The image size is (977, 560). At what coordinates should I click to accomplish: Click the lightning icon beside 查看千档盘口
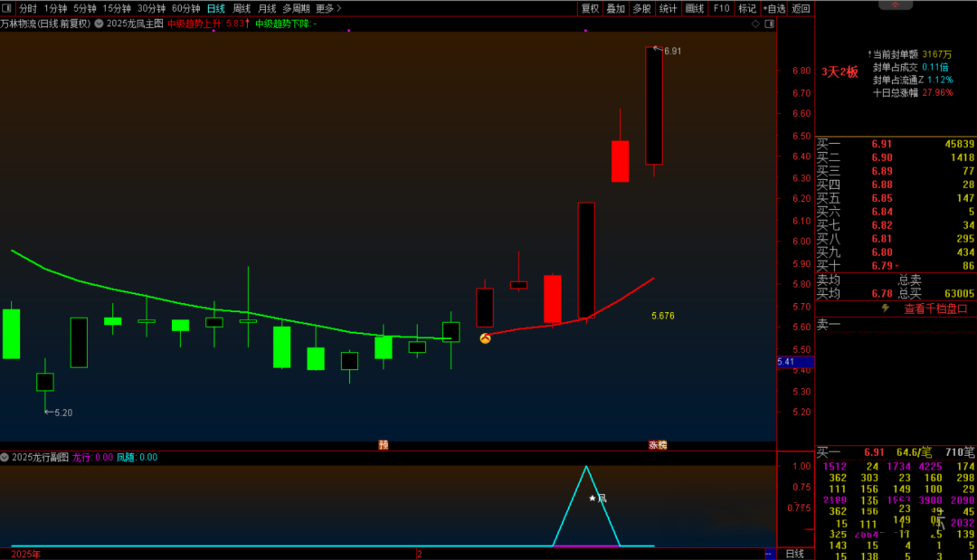click(x=886, y=308)
